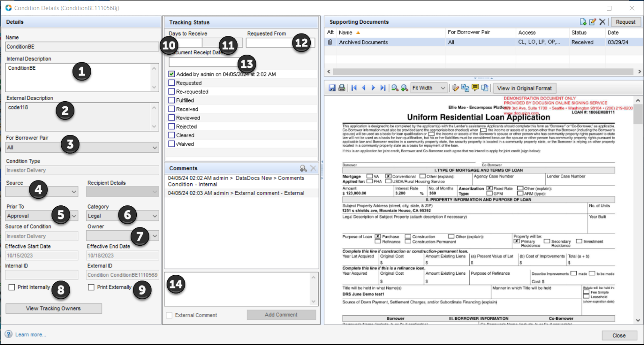
Task: Check the Cleared status checkbox
Action: pyautogui.click(x=172, y=135)
